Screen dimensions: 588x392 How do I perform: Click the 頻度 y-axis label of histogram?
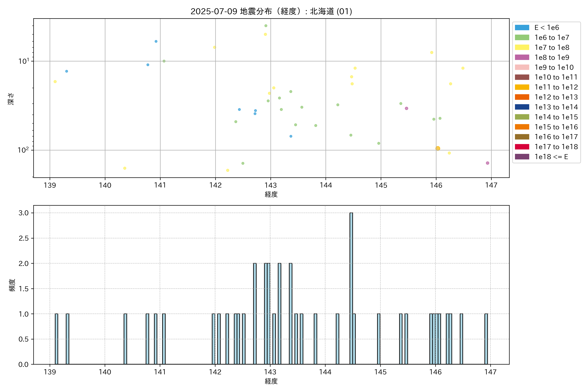[12, 285]
